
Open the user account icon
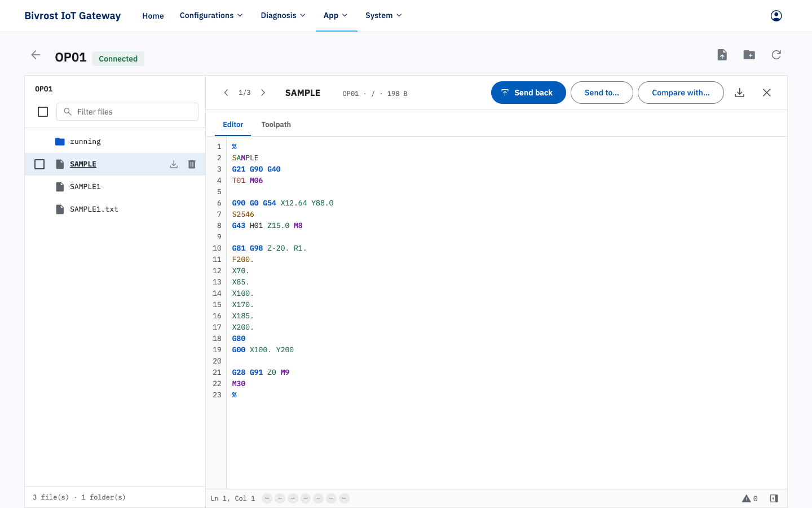coord(776,16)
